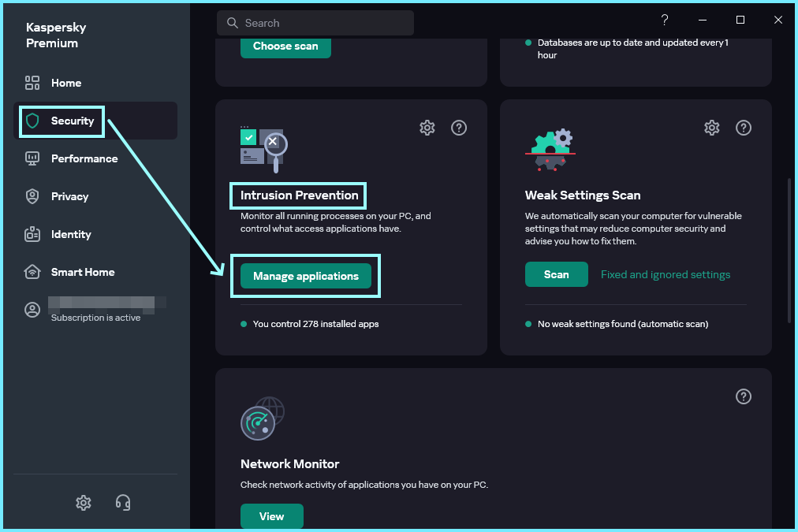Open Weak Settings Scan help icon
The image size is (798, 532).
(744, 128)
